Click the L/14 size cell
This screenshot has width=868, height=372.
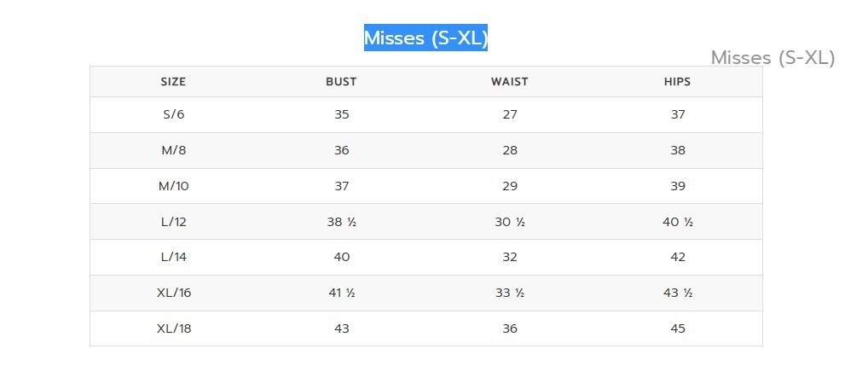[x=173, y=258]
